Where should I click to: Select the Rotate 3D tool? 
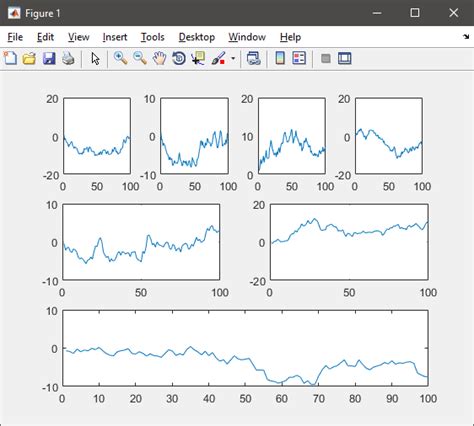click(179, 58)
